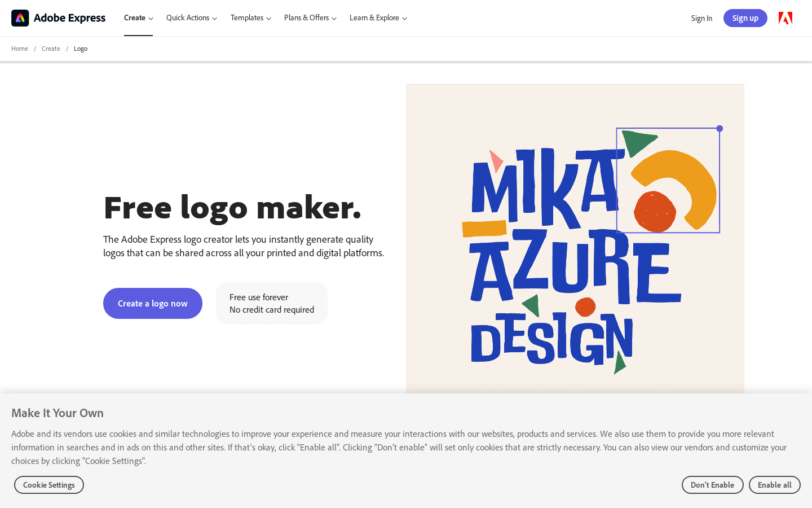The height and width of the screenshot is (508, 812).
Task: Open the Create dropdown menu
Action: click(x=139, y=18)
